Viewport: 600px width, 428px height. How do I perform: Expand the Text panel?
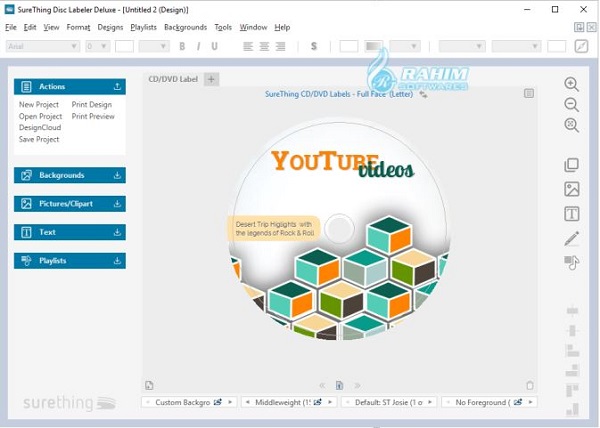pos(117,232)
